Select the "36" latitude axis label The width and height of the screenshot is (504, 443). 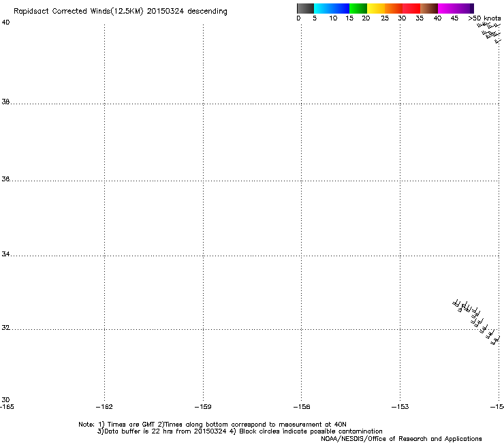(5, 179)
